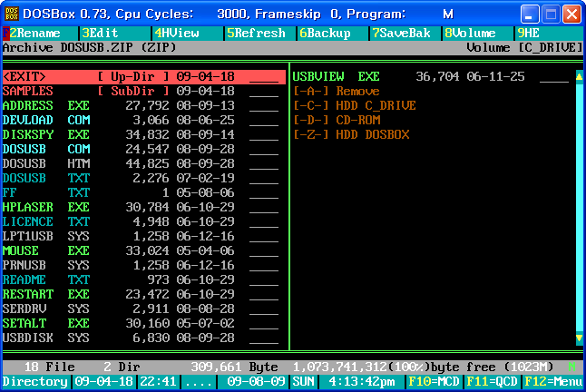586x392 pixels.
Task: Choose 7SaveBak function key
Action: point(401,34)
